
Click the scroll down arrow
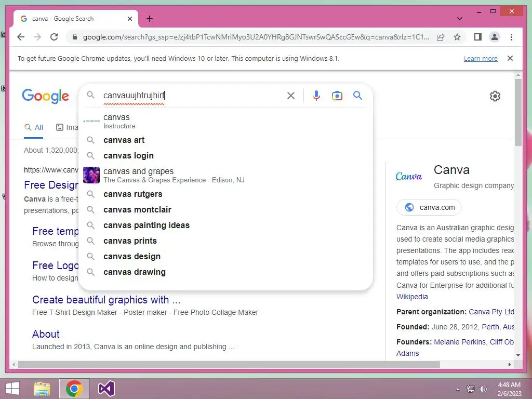pos(518,355)
